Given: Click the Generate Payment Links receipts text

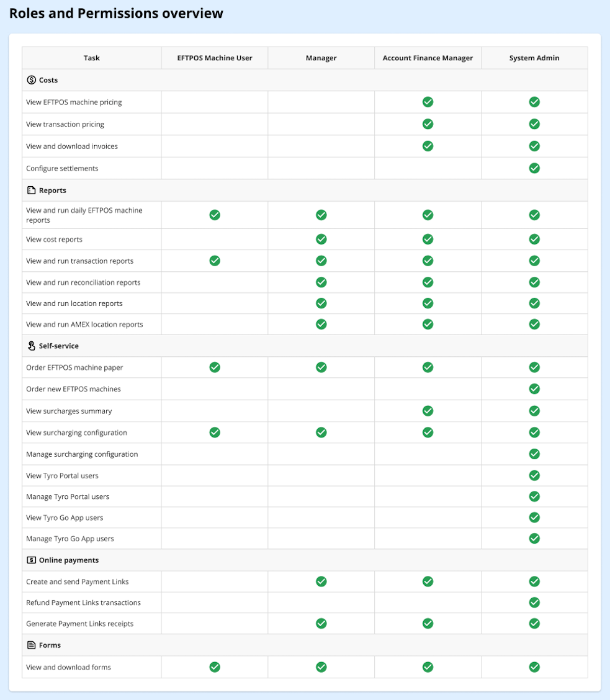Looking at the screenshot, I should pos(79,624).
